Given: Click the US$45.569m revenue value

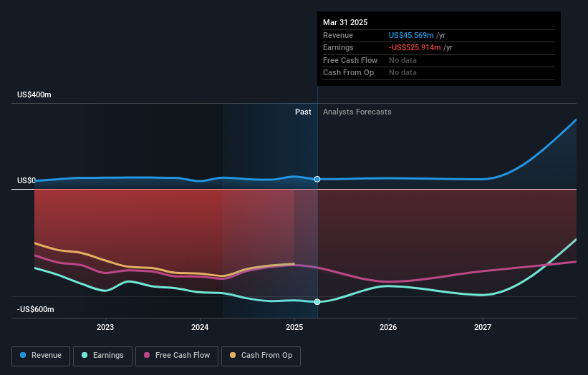Looking at the screenshot, I should coord(411,35).
